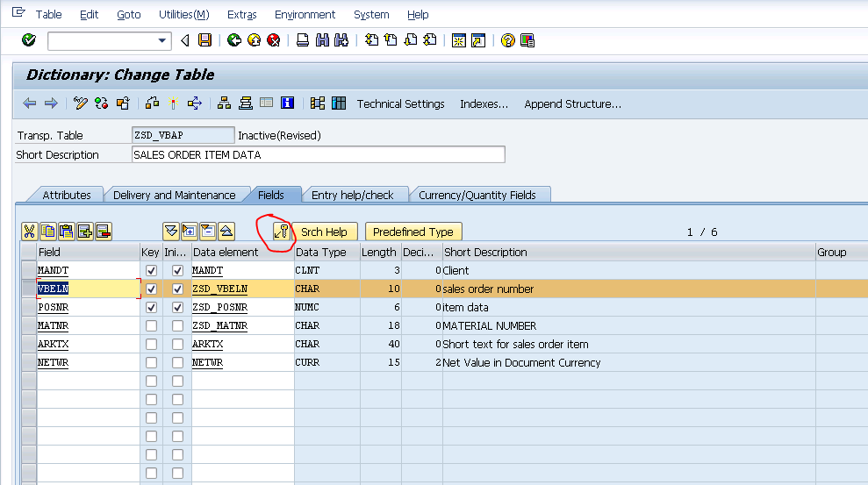Image resolution: width=868 pixels, height=485 pixels.
Task: Uncheck the Key checkbox for MANDT
Action: 151,270
